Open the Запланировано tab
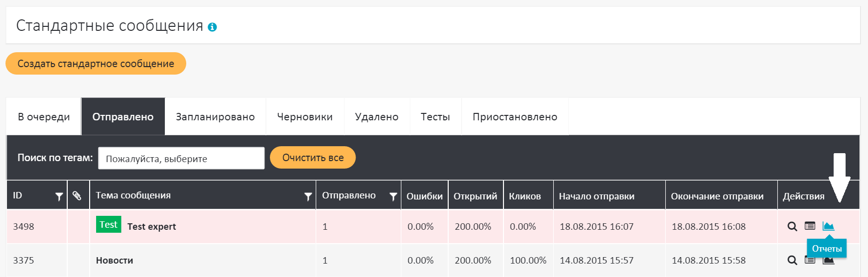The image size is (868, 277). [215, 117]
